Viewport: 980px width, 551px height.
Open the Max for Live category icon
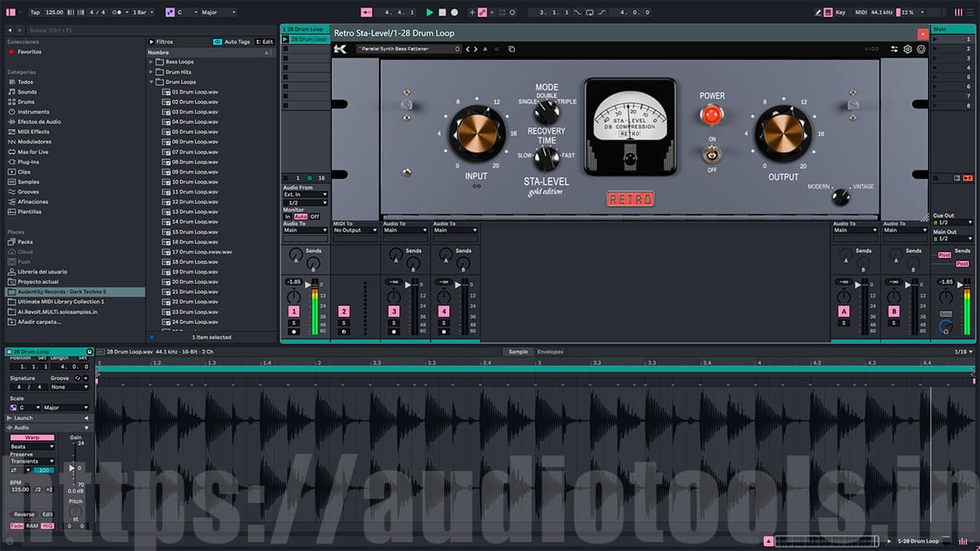(x=11, y=152)
